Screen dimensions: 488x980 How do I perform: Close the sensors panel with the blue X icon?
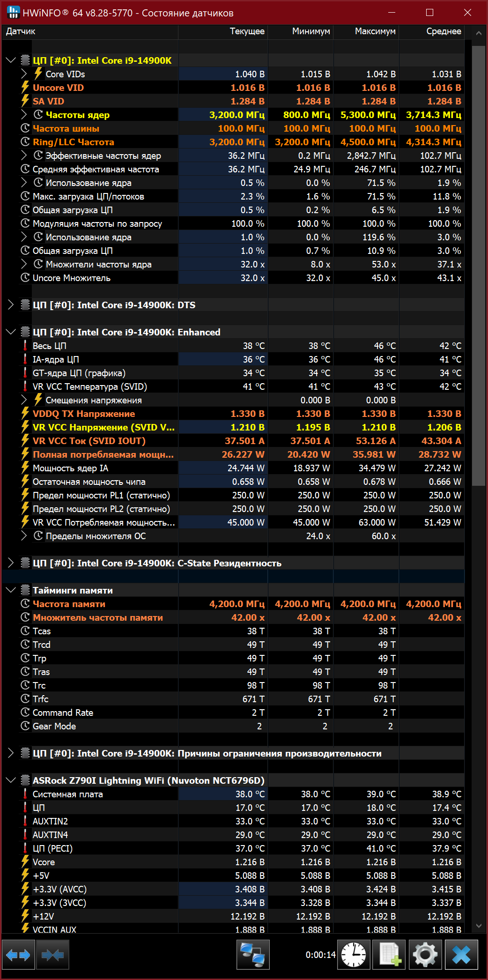pyautogui.click(x=461, y=955)
